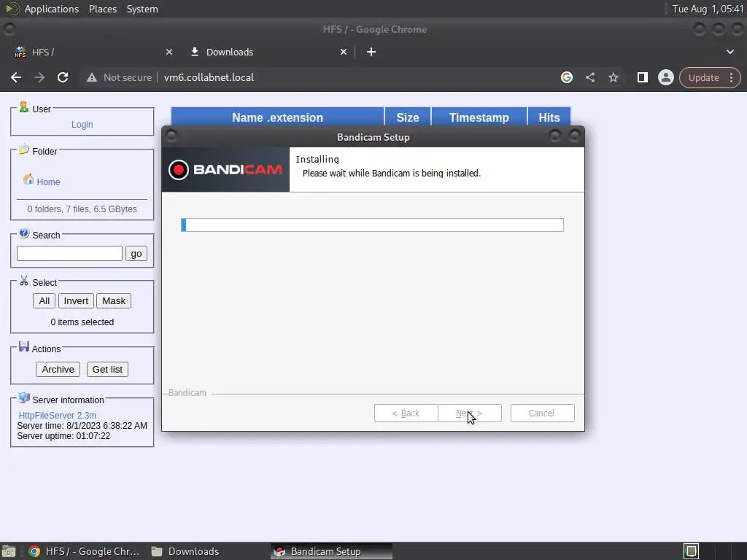Open the Home folder link
Screen dimensions: 747x560
click(x=48, y=182)
